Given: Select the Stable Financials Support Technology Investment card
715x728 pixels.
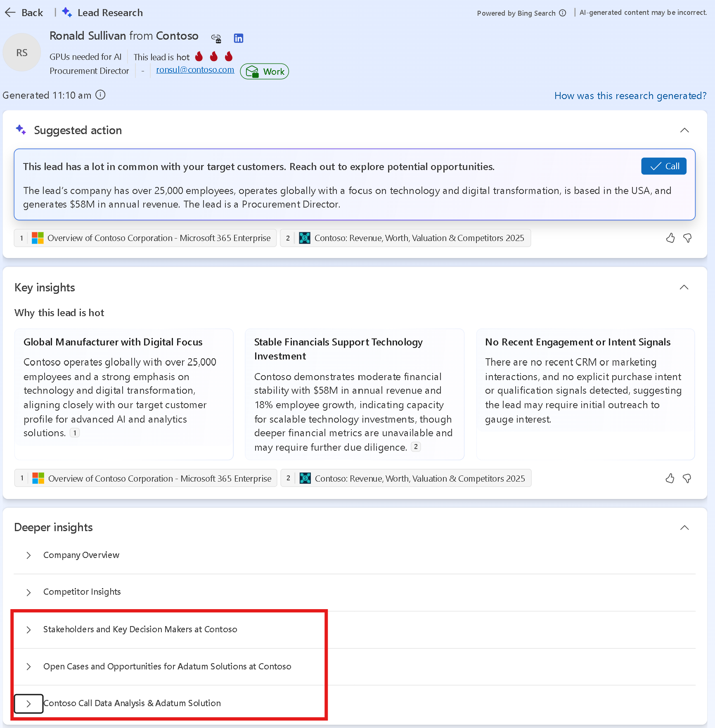Looking at the screenshot, I should tap(355, 394).
